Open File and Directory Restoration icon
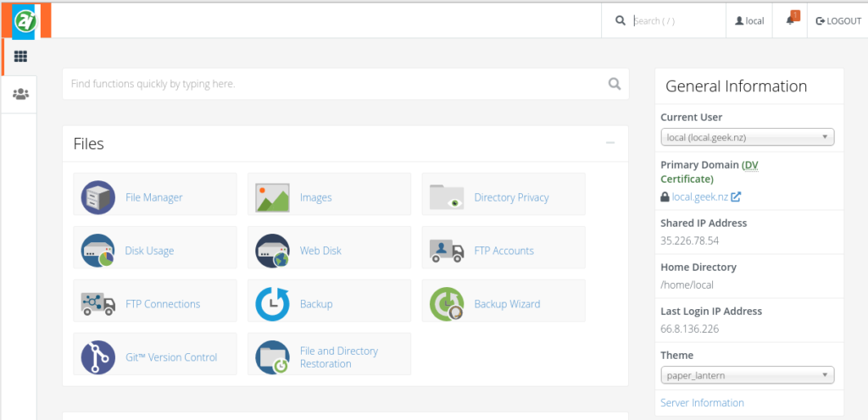Screen dimensions: 868x420 pyautogui.click(x=272, y=357)
